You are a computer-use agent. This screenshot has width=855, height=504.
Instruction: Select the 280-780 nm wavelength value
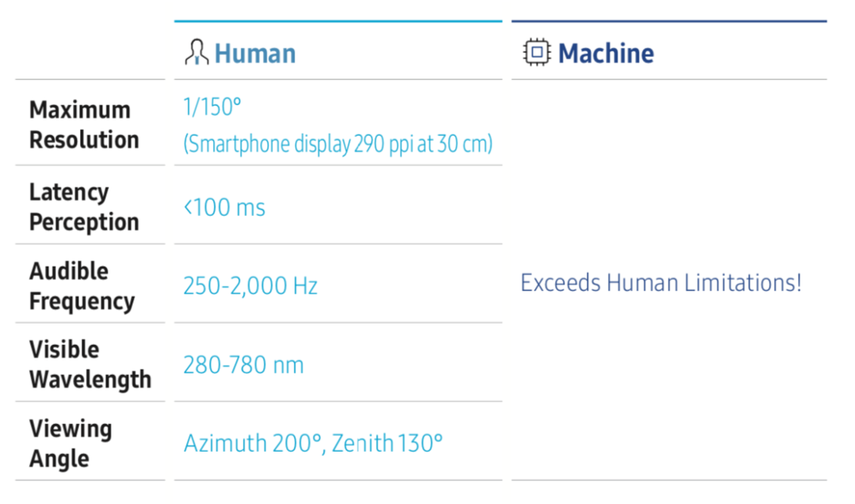pos(243,365)
